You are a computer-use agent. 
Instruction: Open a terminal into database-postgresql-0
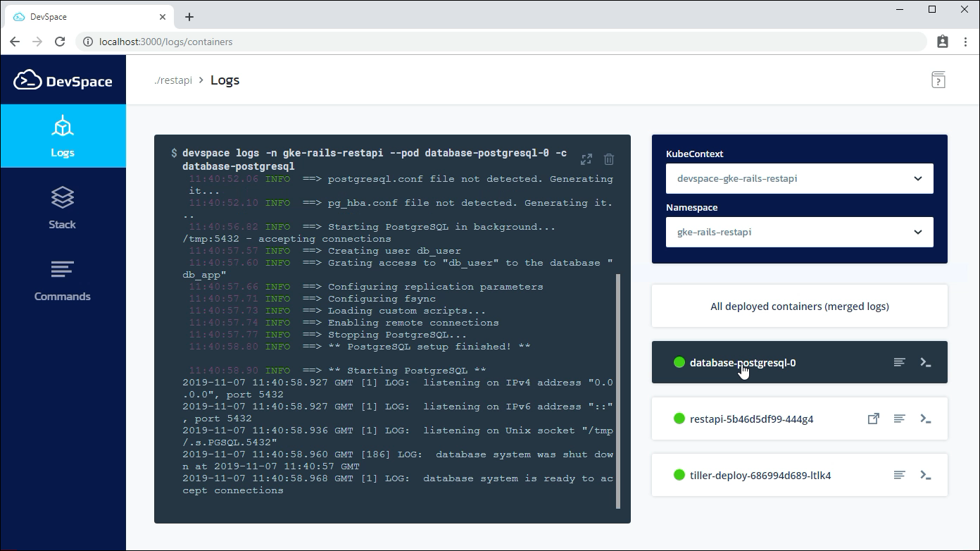926,361
